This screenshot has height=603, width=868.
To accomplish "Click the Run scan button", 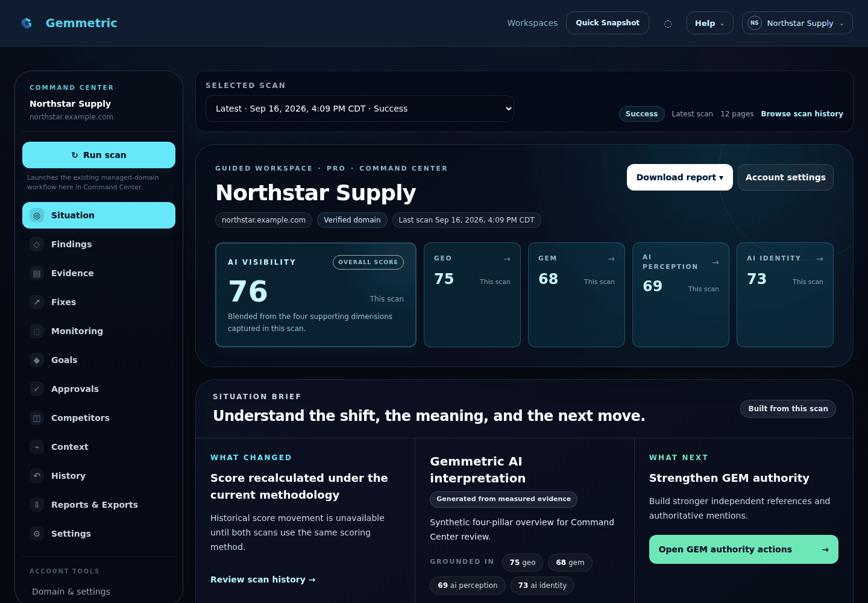I will tap(99, 155).
